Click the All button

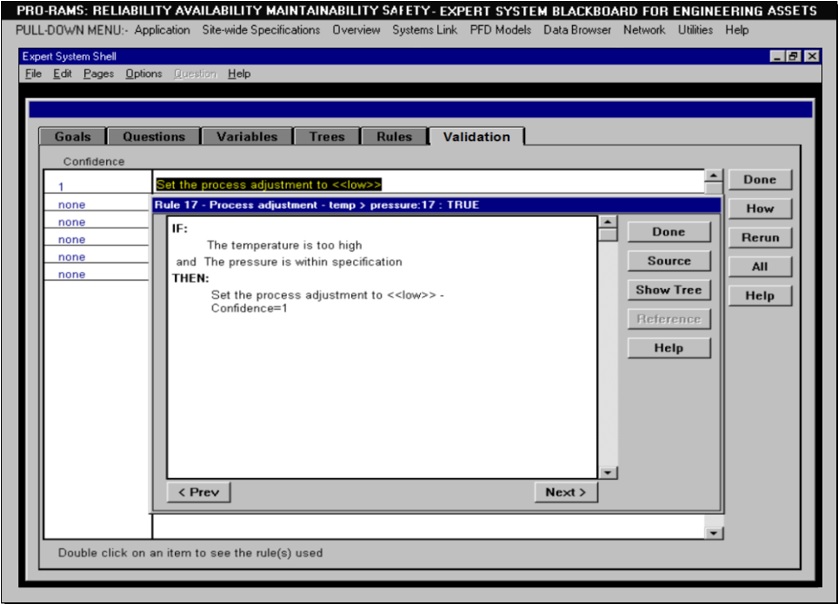[x=760, y=266]
